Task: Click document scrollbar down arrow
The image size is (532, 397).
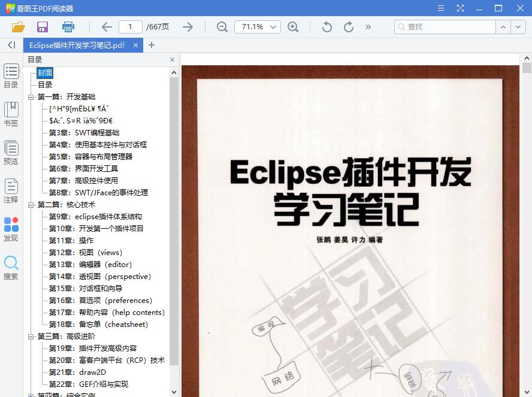Action: pyautogui.click(x=527, y=392)
